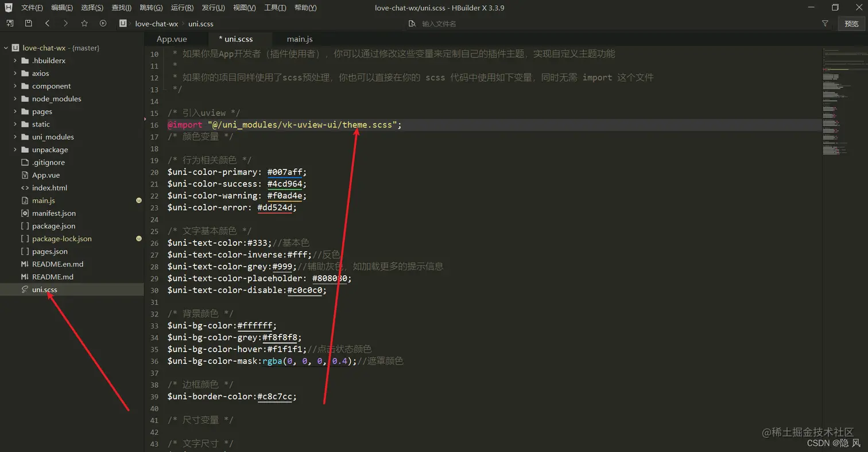Click the index.html code icon
The height and width of the screenshot is (452, 868).
point(25,188)
